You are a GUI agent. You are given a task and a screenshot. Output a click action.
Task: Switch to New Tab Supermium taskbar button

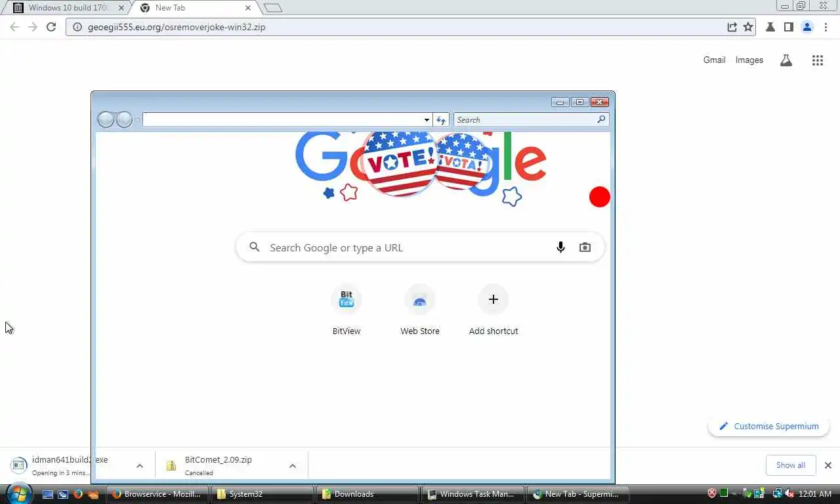(577, 494)
